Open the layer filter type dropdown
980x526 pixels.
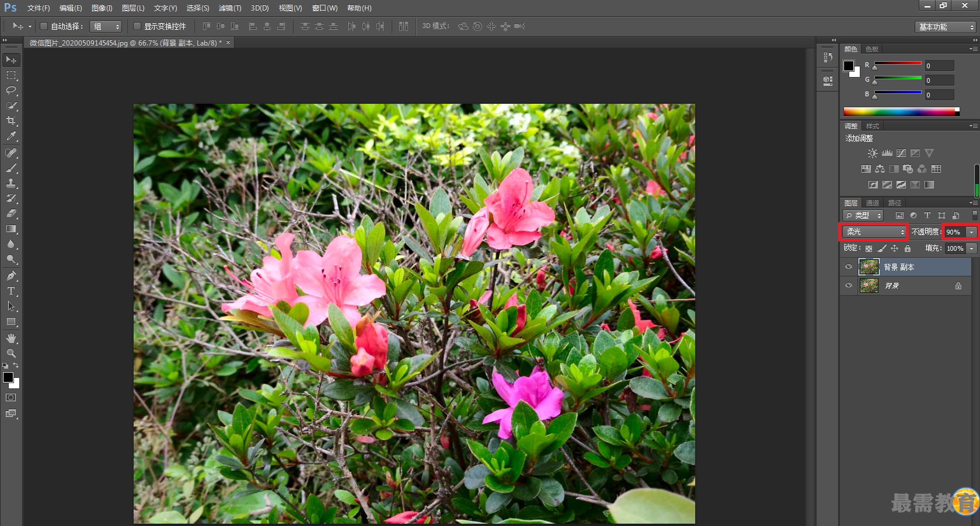[863, 216]
